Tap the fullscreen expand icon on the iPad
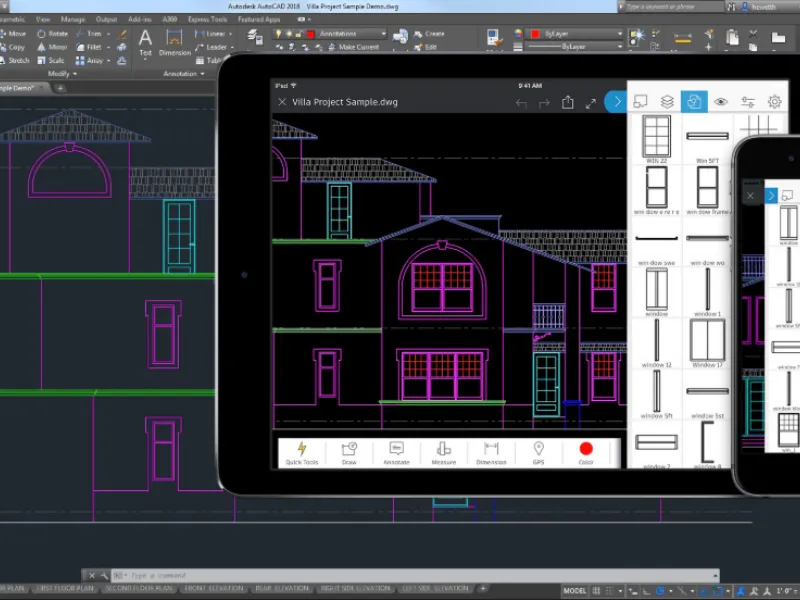The width and height of the screenshot is (800, 600). point(591,103)
